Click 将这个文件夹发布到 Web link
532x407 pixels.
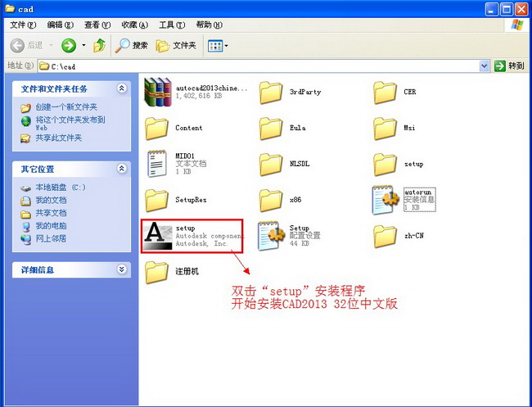(x=70, y=123)
